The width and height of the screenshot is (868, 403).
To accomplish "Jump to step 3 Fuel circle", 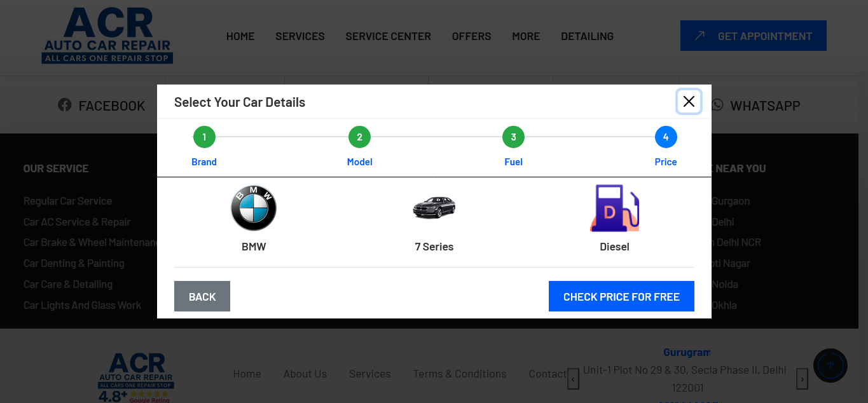I will pyautogui.click(x=513, y=137).
